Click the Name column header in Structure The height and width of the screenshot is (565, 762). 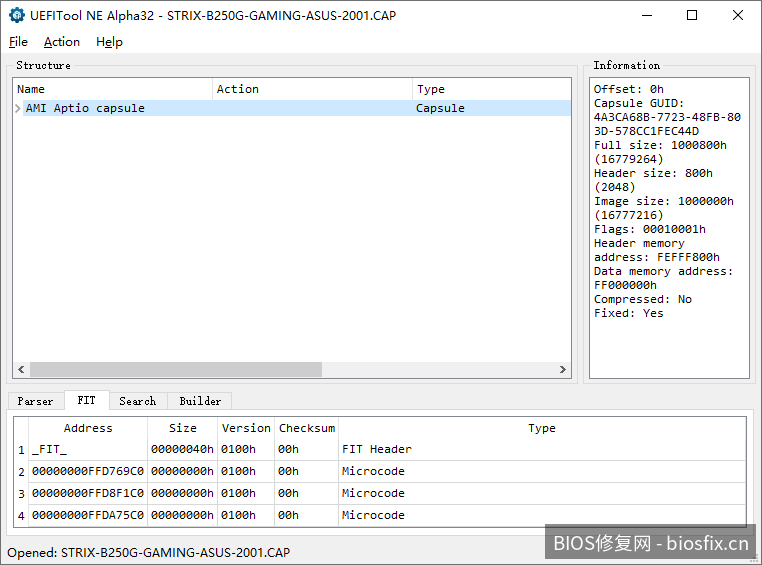tap(112, 89)
